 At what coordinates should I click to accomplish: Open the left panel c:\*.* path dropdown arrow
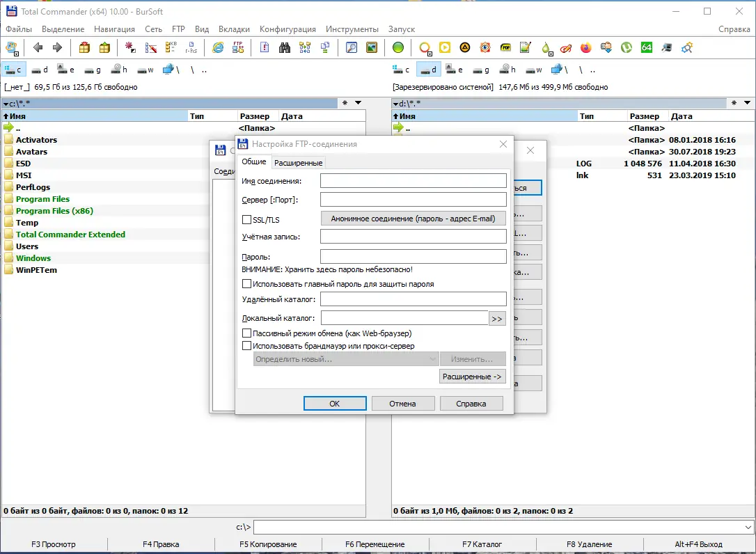[x=6, y=104]
